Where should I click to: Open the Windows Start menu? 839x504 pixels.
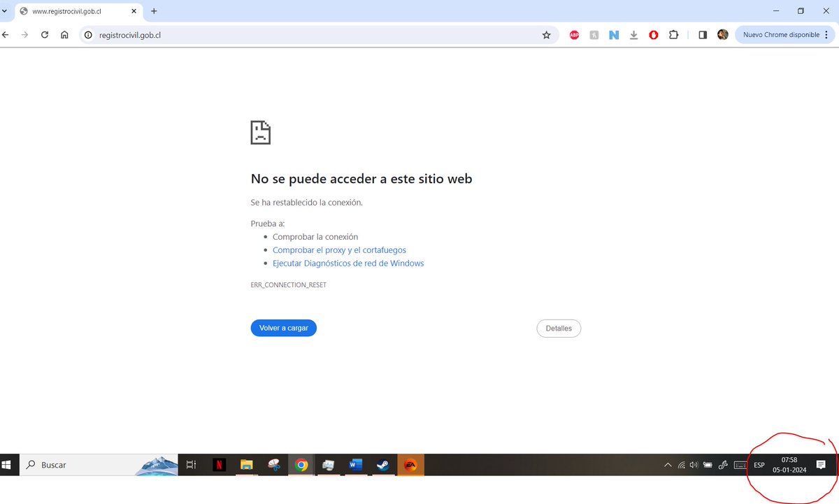pos(8,464)
